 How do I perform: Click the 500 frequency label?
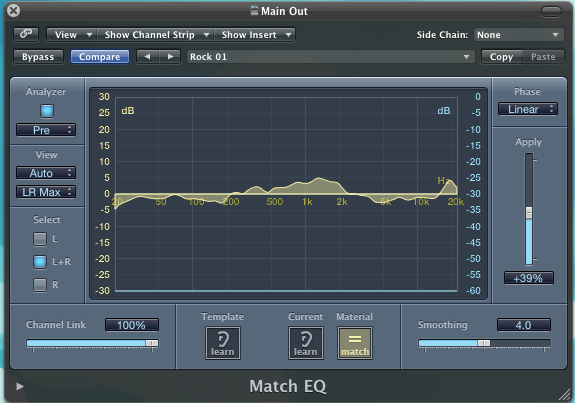[275, 202]
